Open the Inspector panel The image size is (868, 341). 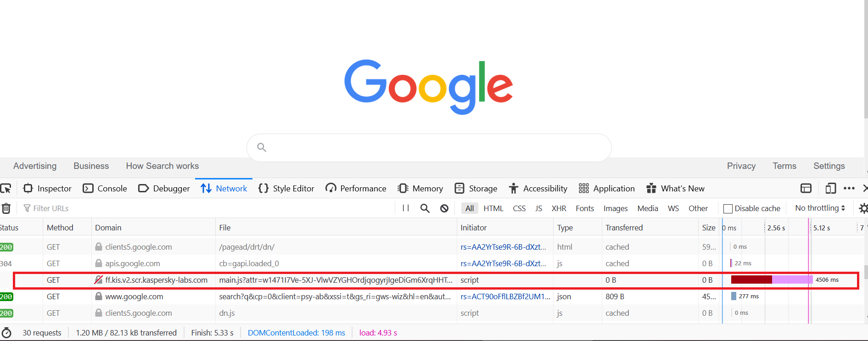[x=48, y=188]
